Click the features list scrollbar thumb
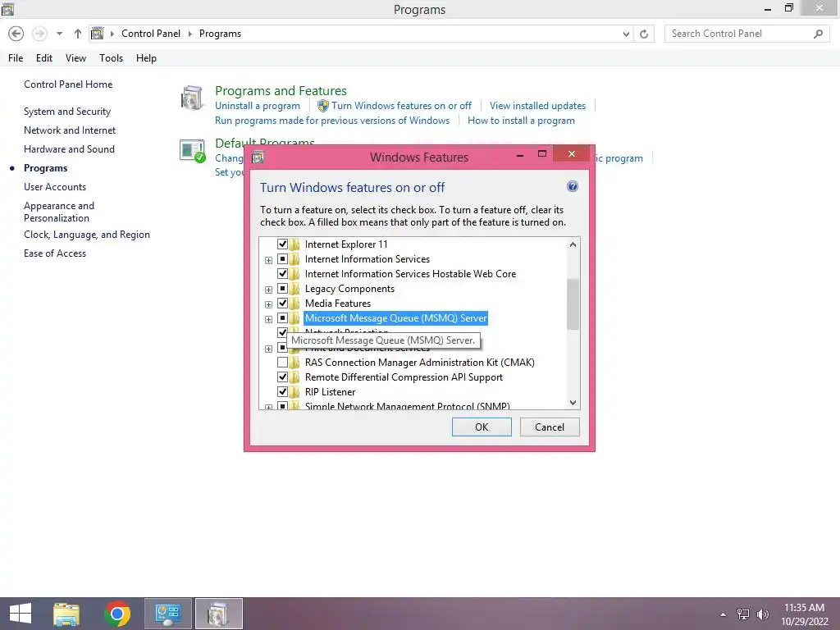 tap(573, 304)
